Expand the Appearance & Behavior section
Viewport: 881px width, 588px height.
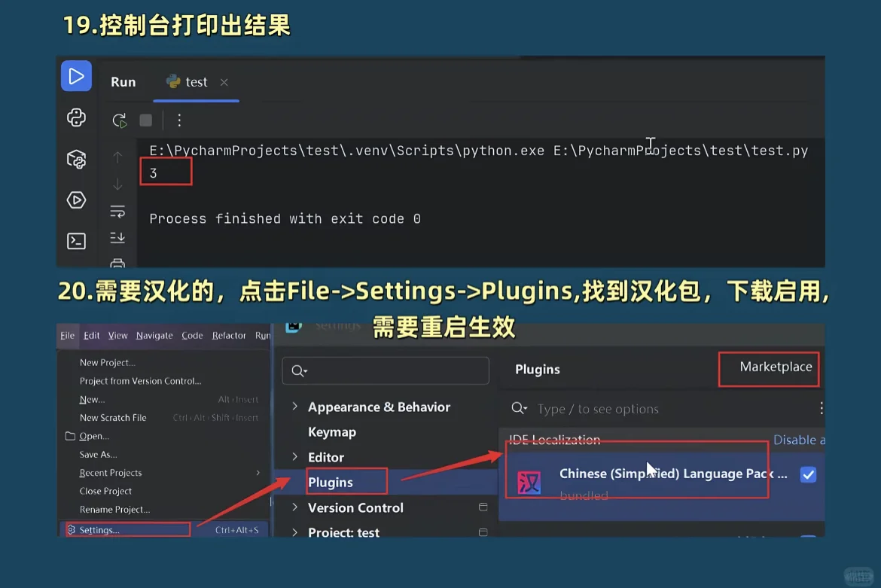294,407
